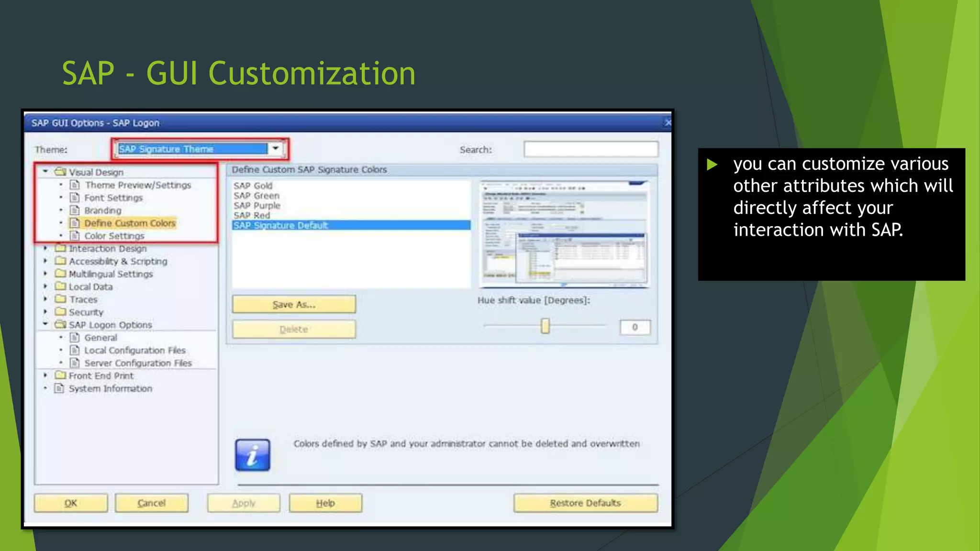This screenshot has height=551, width=980.
Task: Open the Theme dropdown arrow
Action: pos(276,148)
